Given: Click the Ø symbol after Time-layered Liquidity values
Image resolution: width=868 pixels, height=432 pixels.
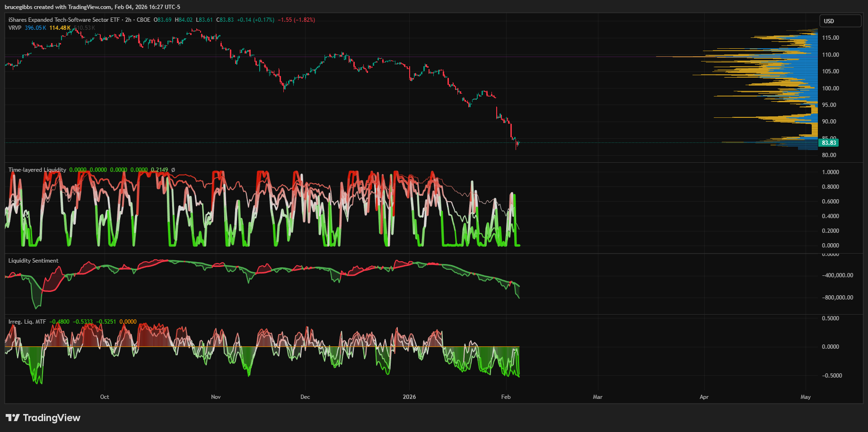Looking at the screenshot, I should (x=173, y=170).
